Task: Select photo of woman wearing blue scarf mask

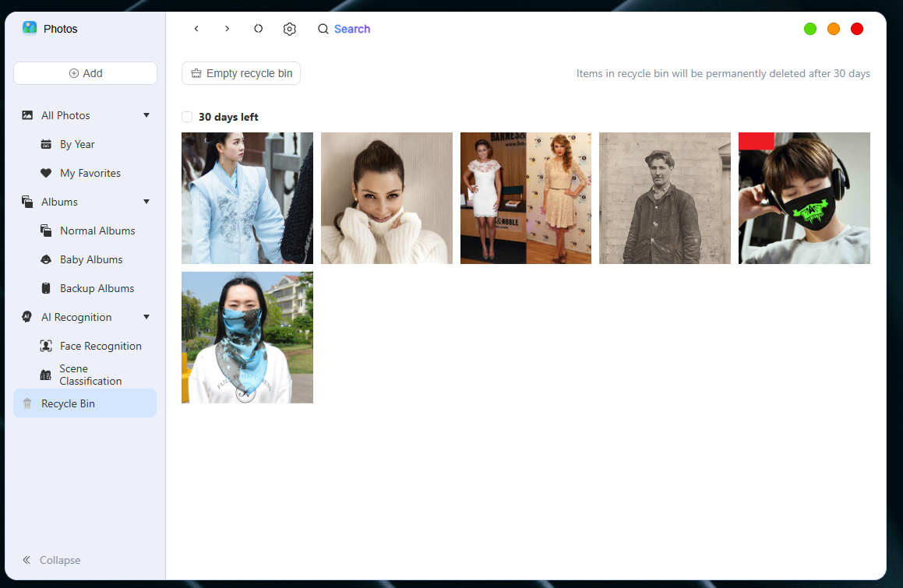Action: pos(247,337)
